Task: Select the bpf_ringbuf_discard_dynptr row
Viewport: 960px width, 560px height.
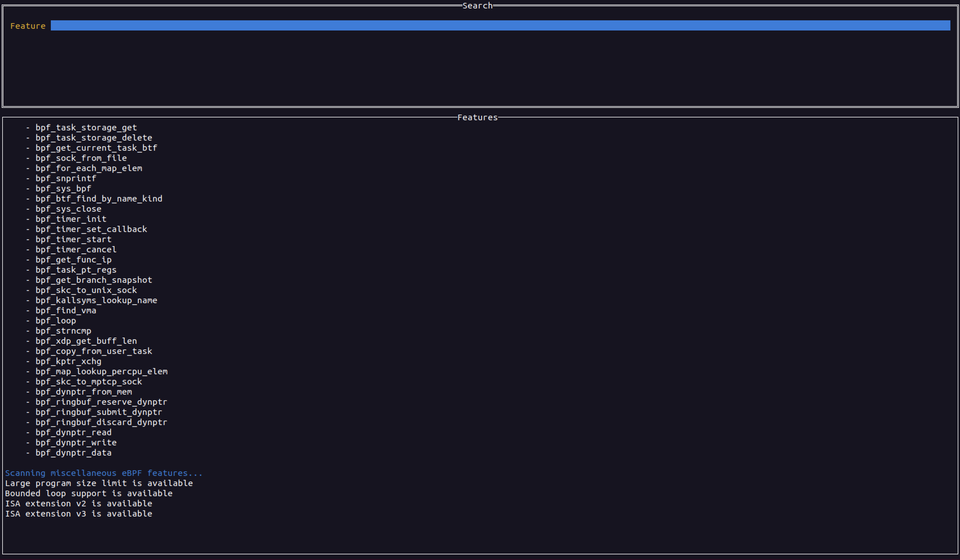Action: (x=101, y=422)
